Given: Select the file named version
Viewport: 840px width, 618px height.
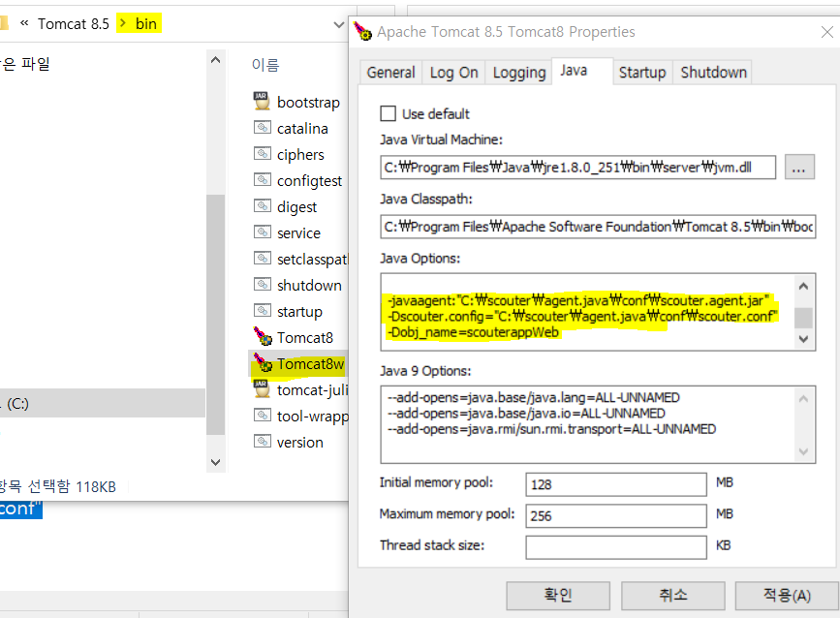Looking at the screenshot, I should tap(300, 443).
